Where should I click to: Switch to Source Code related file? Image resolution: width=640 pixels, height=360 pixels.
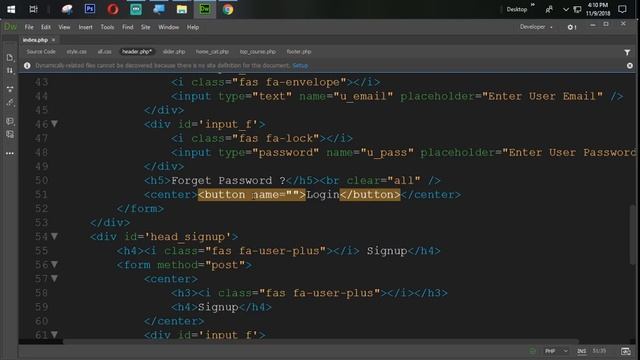(x=41, y=52)
